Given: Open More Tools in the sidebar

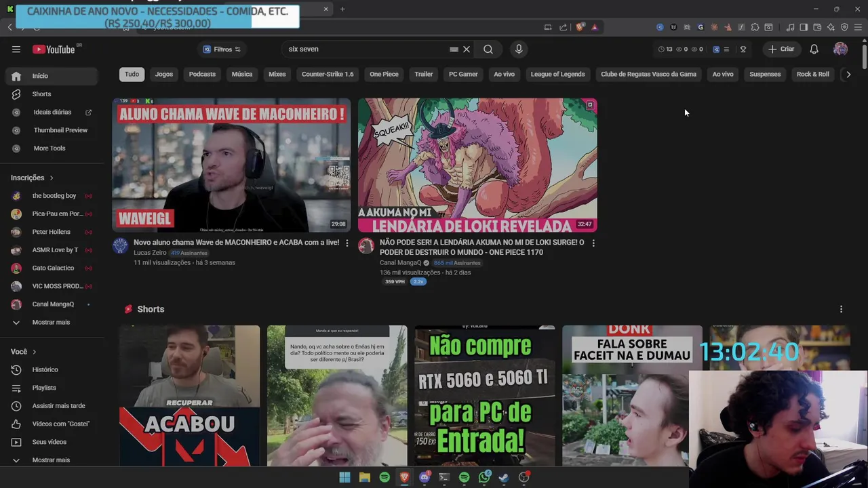Looking at the screenshot, I should 51,148.
